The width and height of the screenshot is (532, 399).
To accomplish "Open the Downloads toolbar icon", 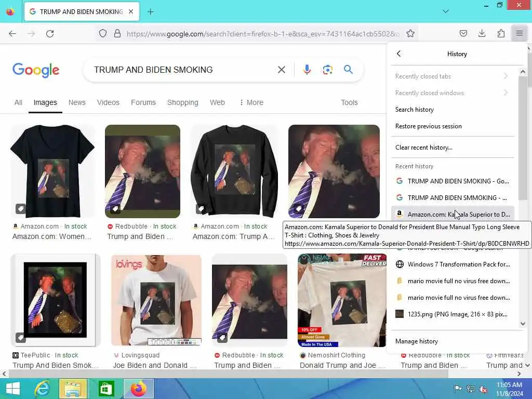I will click(482, 33).
